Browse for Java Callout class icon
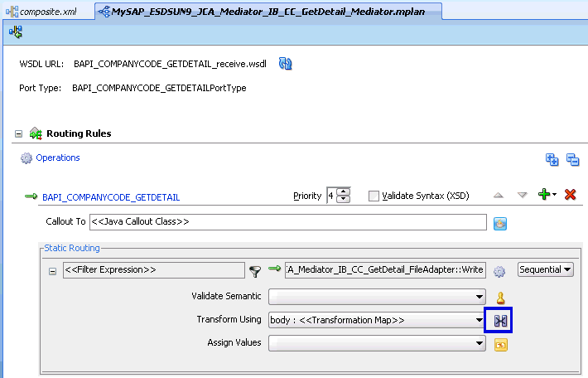This screenshot has width=588, height=378. (499, 223)
